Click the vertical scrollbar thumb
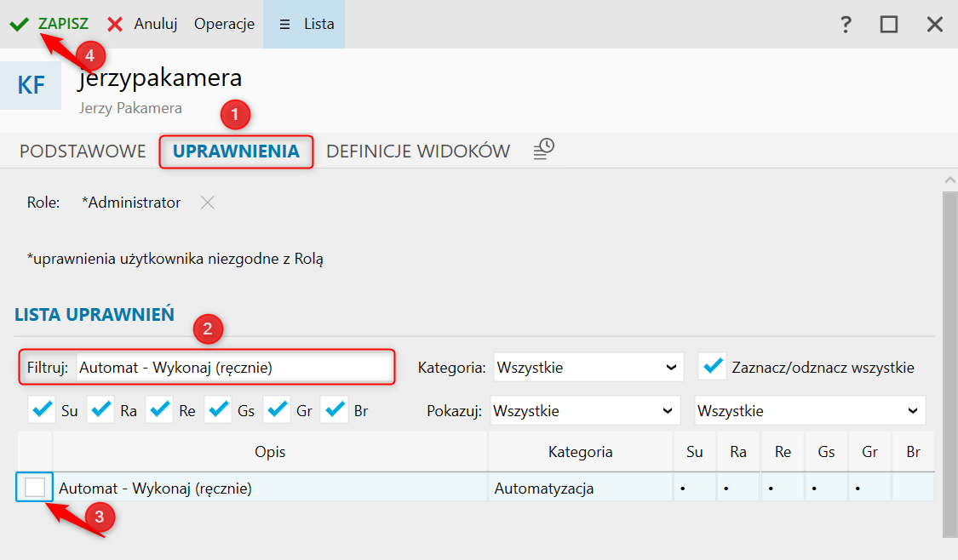The height and width of the screenshot is (560, 958). tap(949, 365)
